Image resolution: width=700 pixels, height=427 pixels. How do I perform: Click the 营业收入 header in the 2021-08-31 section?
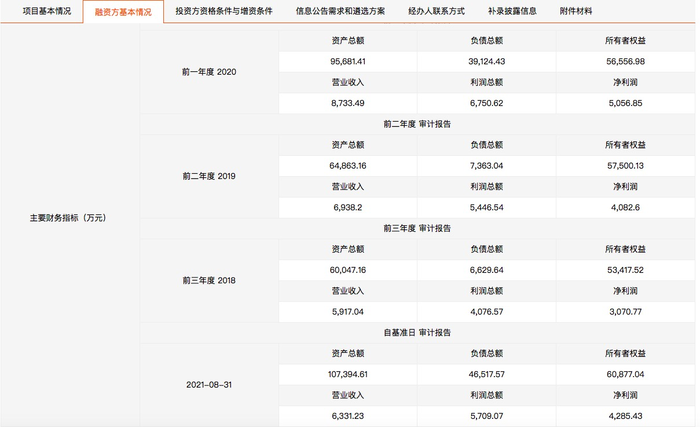tap(348, 395)
